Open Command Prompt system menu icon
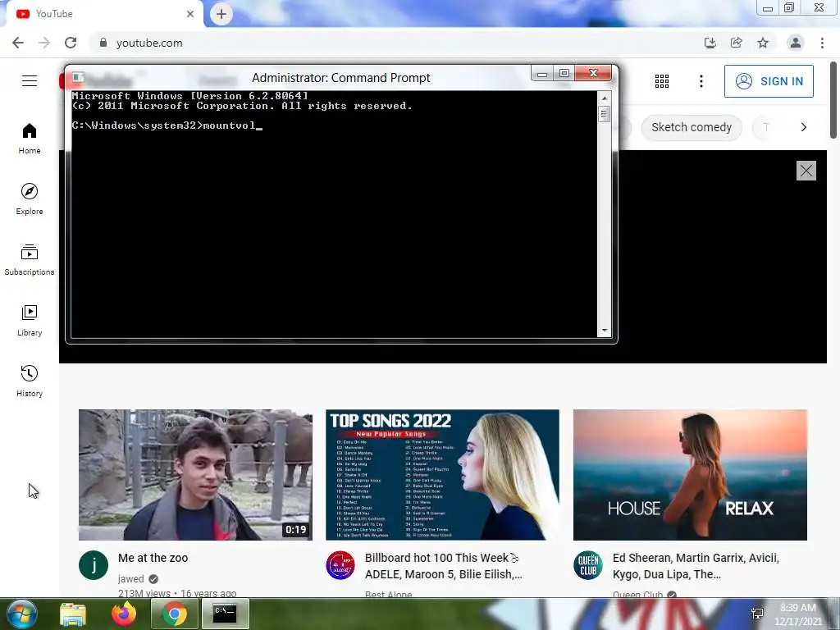Image resolution: width=840 pixels, height=630 pixels. [x=78, y=78]
